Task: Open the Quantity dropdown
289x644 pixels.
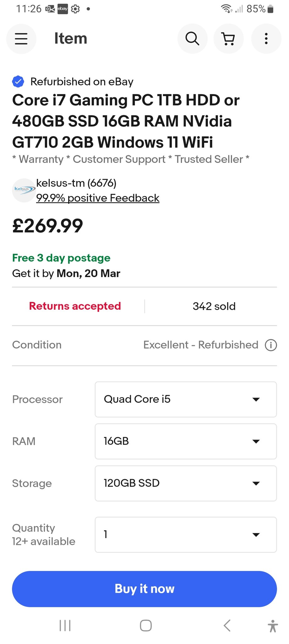Action: (x=186, y=535)
